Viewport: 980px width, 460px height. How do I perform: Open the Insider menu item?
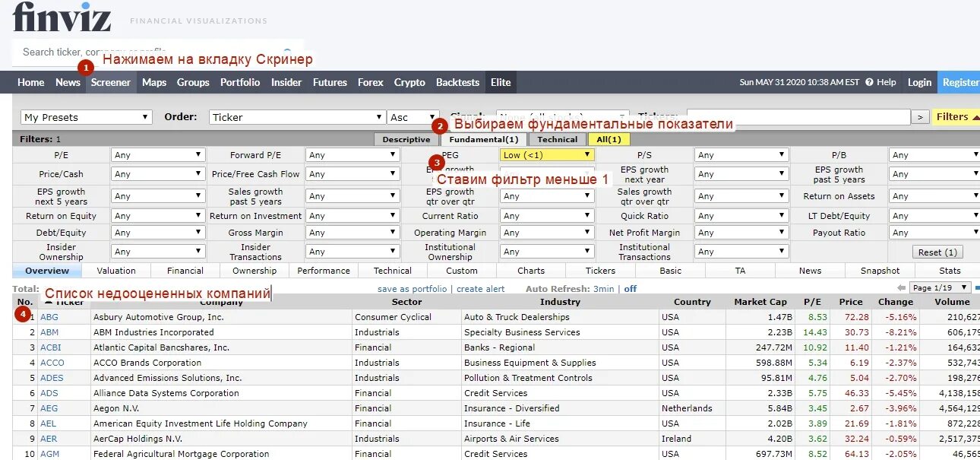pyautogui.click(x=286, y=82)
